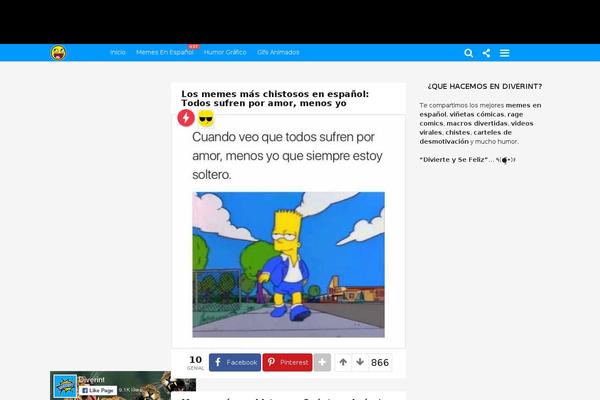600x400 pixels.
Task: Click the 866 vote count
Action: tap(380, 362)
